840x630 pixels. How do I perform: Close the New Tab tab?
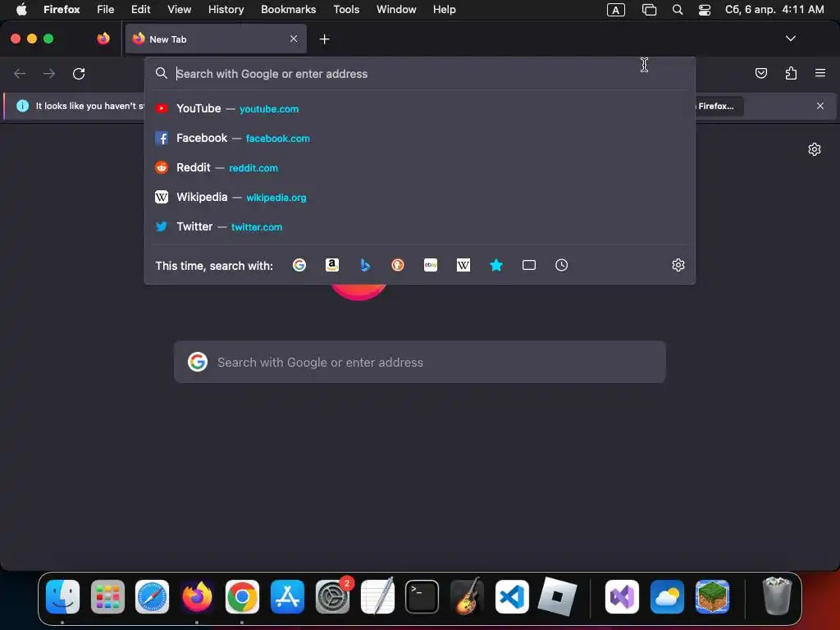coord(294,39)
